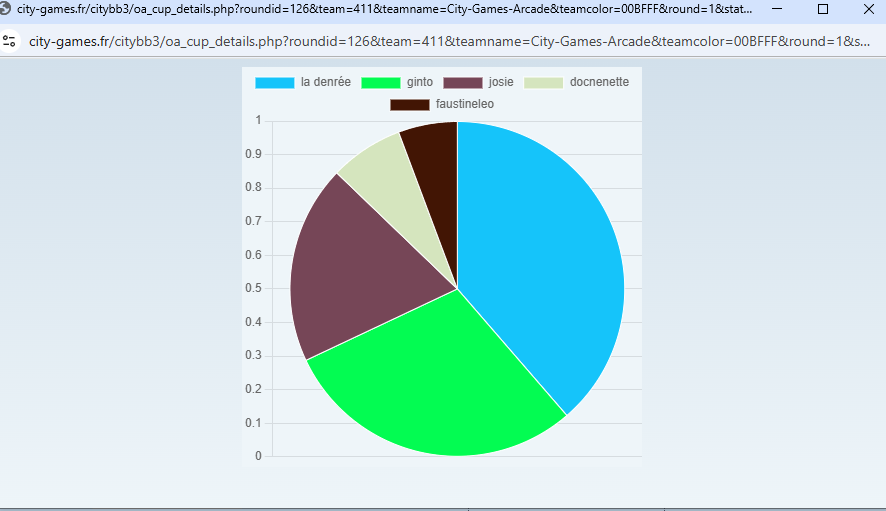886x511 pixels.
Task: Minimize the popup window
Action: coord(777,9)
